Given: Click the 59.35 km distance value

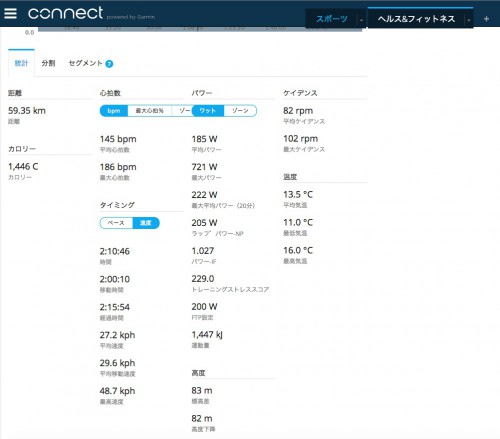Looking at the screenshot, I should click(27, 111).
